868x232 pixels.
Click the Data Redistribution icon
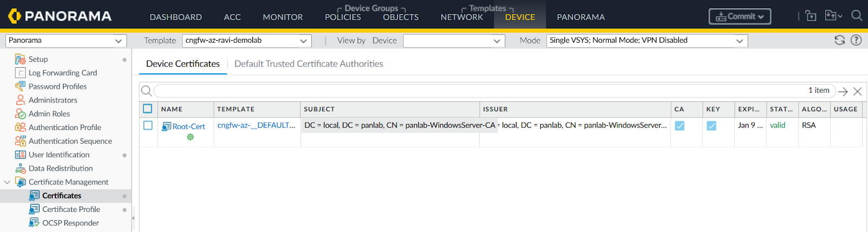pyautogui.click(x=20, y=169)
